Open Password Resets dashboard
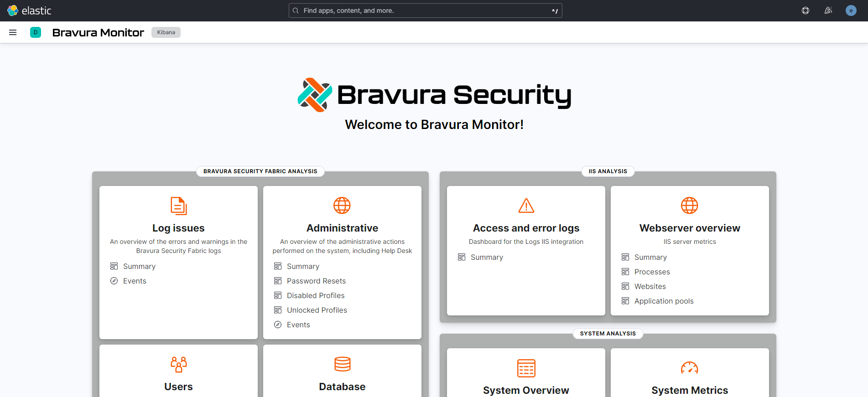868x397 pixels. click(316, 281)
